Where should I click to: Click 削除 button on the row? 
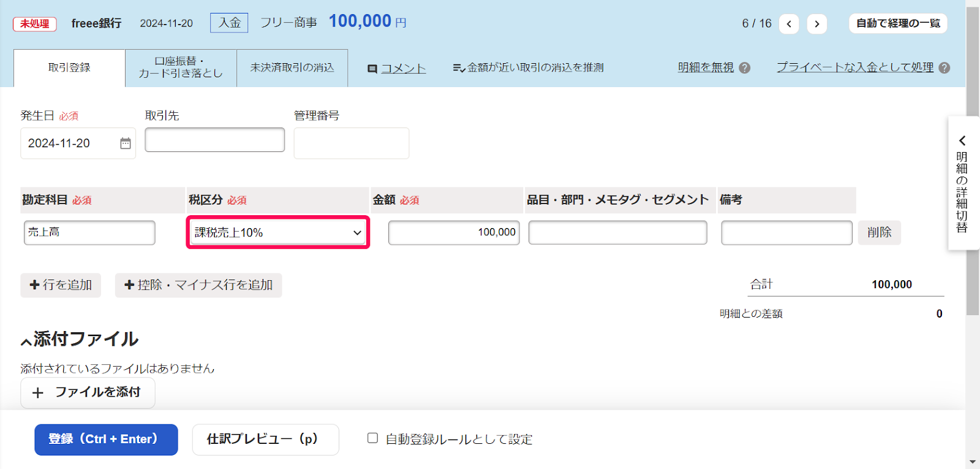pyautogui.click(x=880, y=232)
